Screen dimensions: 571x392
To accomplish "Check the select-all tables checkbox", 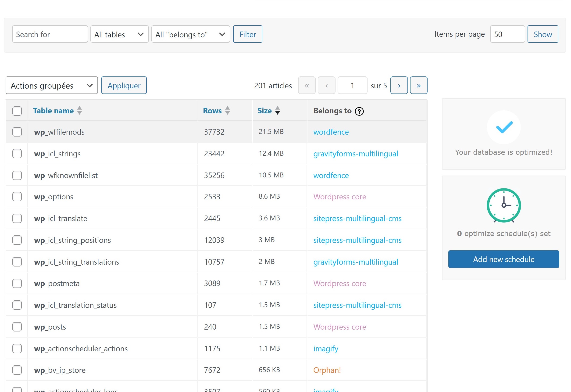I will 17,111.
